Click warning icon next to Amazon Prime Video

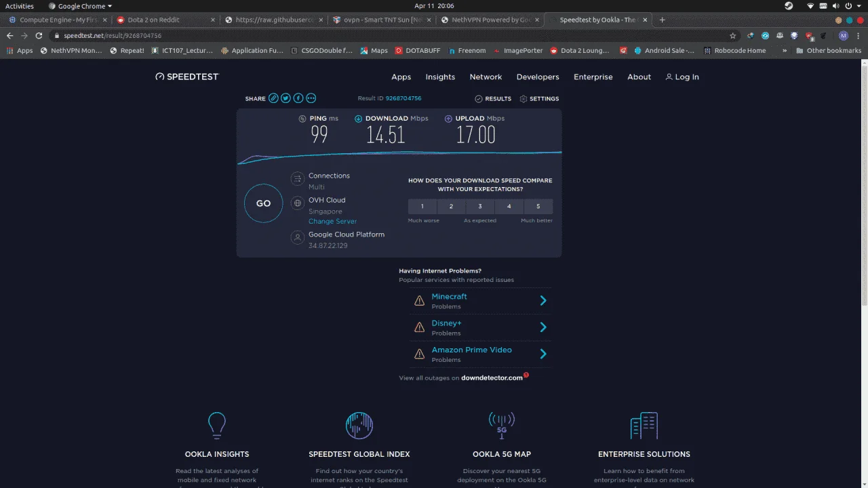pos(419,354)
